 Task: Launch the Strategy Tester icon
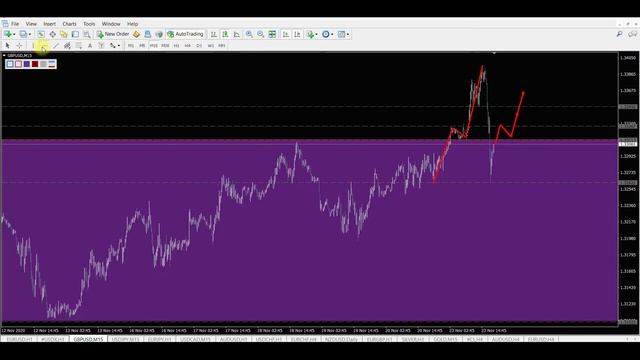point(87,34)
